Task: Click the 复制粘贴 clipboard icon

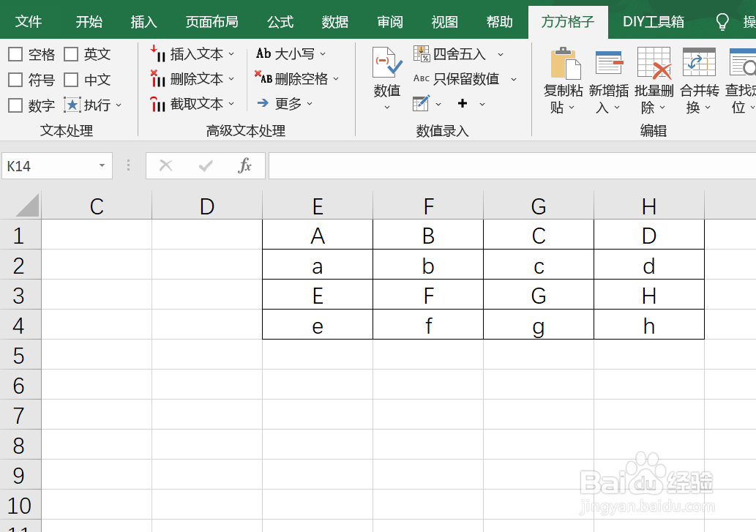Action: click(x=566, y=63)
